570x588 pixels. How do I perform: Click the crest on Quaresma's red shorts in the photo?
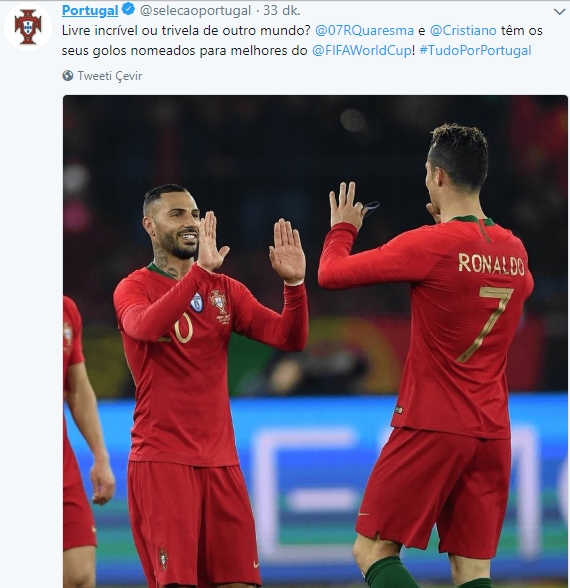click(163, 559)
